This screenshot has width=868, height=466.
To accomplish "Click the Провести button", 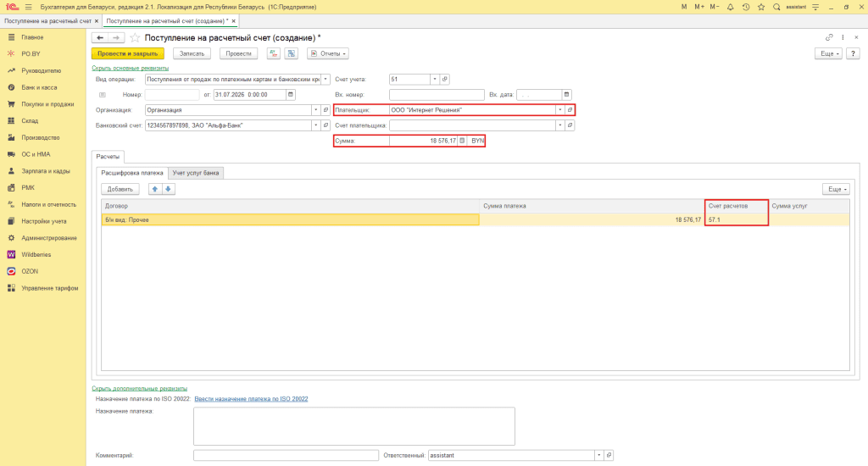I will (238, 53).
